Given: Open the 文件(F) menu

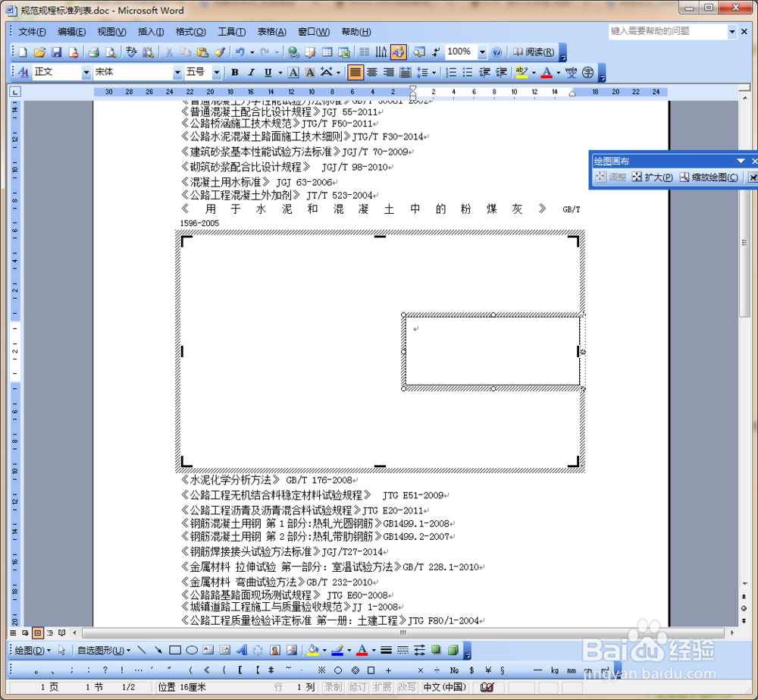Looking at the screenshot, I should point(32,32).
